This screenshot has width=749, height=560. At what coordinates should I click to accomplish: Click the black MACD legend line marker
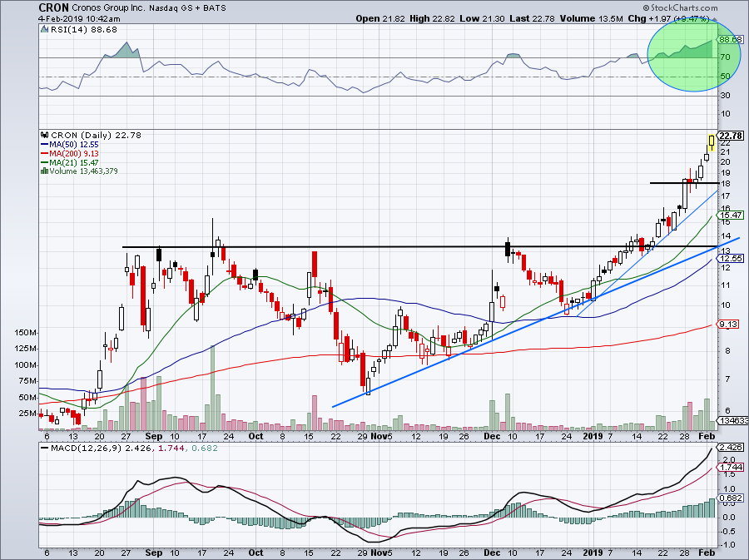click(x=44, y=448)
